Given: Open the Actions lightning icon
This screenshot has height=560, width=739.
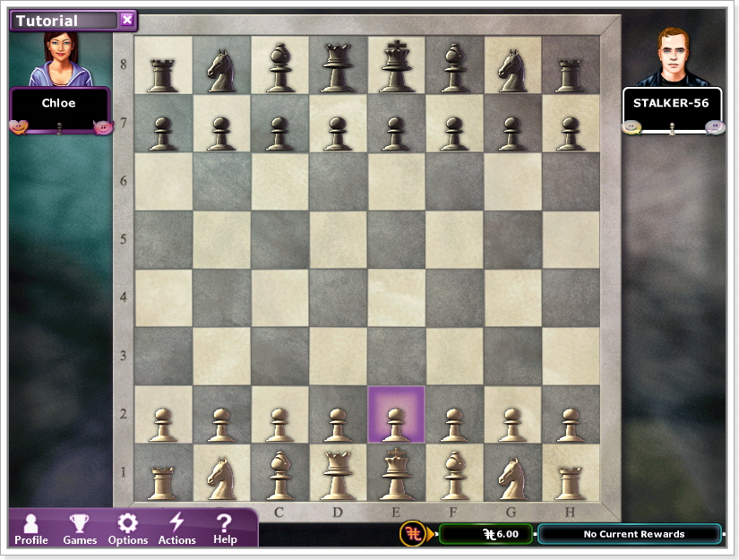Looking at the screenshot, I should click(x=176, y=529).
